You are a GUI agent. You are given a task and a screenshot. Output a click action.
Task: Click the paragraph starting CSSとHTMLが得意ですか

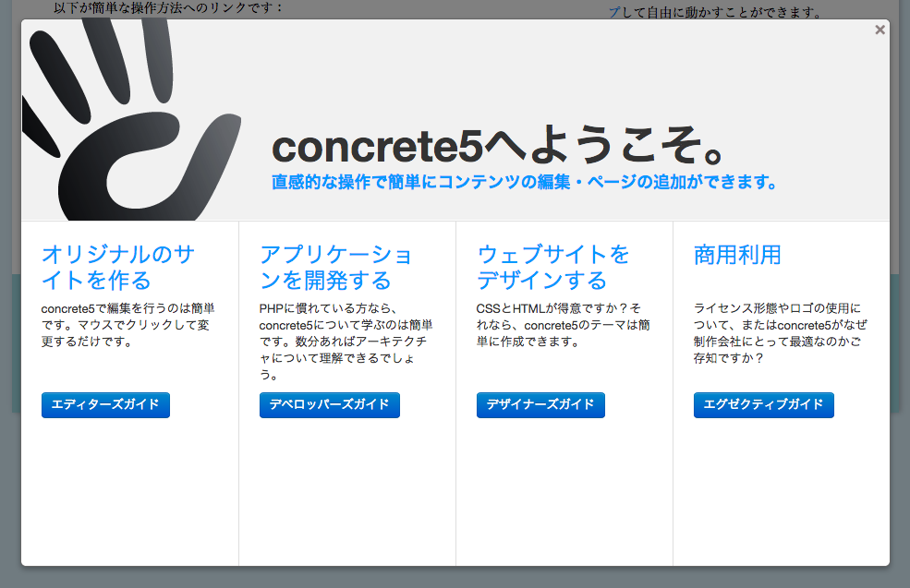point(563,325)
